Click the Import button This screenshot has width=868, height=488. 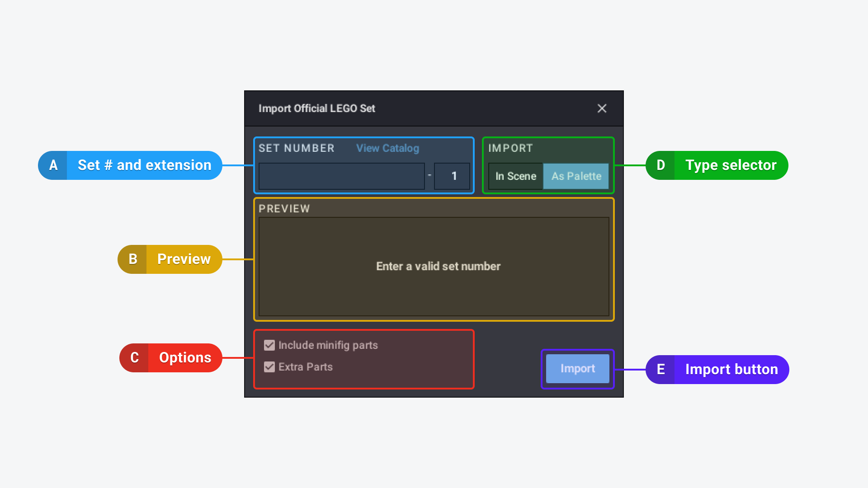(x=578, y=369)
